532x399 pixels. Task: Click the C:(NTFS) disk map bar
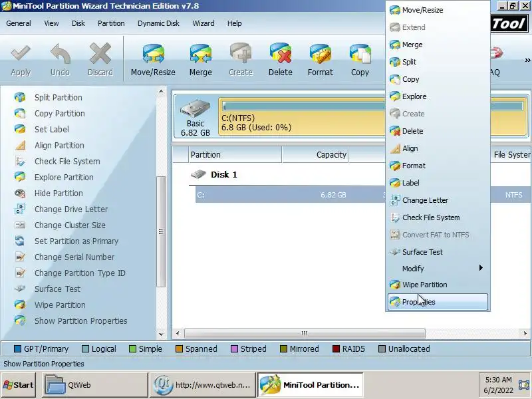pyautogui.click(x=373, y=117)
